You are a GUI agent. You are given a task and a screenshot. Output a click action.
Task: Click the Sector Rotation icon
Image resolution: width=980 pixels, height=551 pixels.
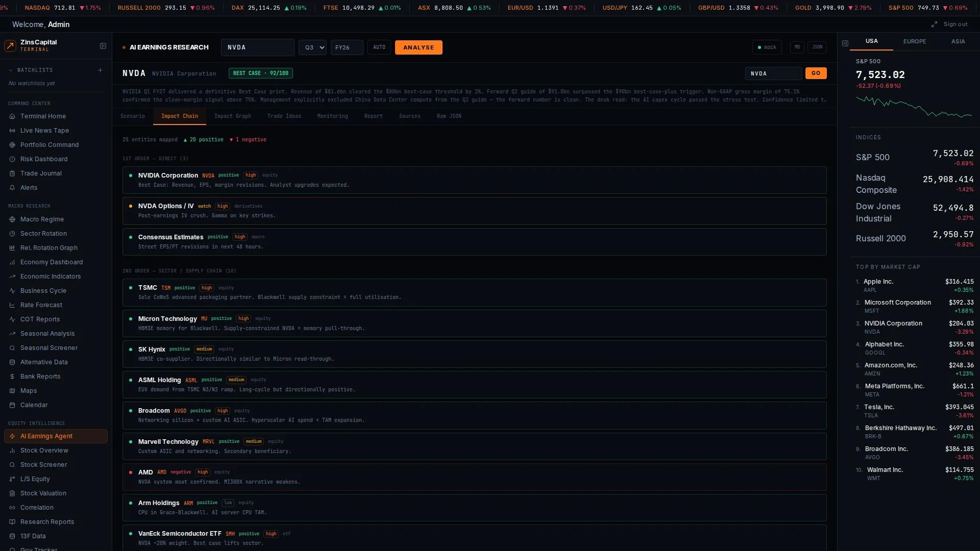pyautogui.click(x=12, y=234)
